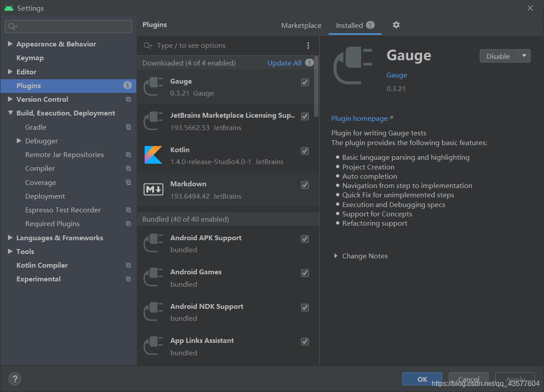Click the Update All link
Viewport: 544px width, 392px height.
284,63
